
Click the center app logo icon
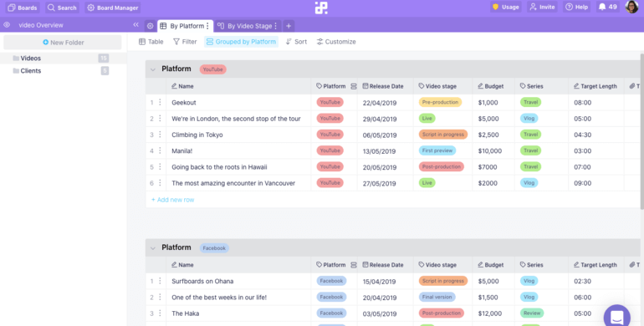[321, 8]
